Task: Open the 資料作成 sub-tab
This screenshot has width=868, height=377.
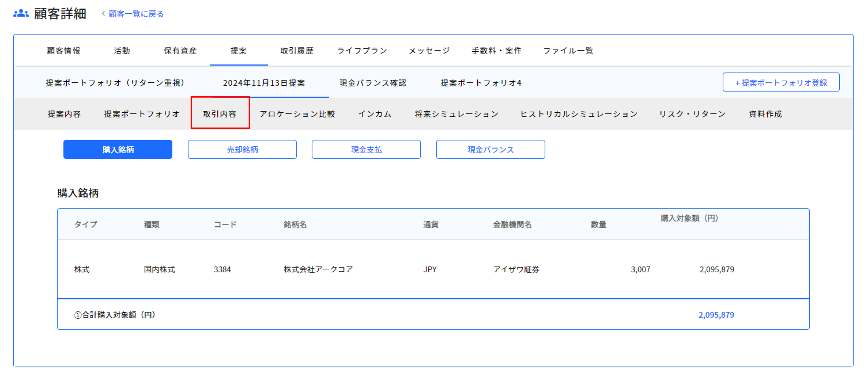Action: pos(765,114)
